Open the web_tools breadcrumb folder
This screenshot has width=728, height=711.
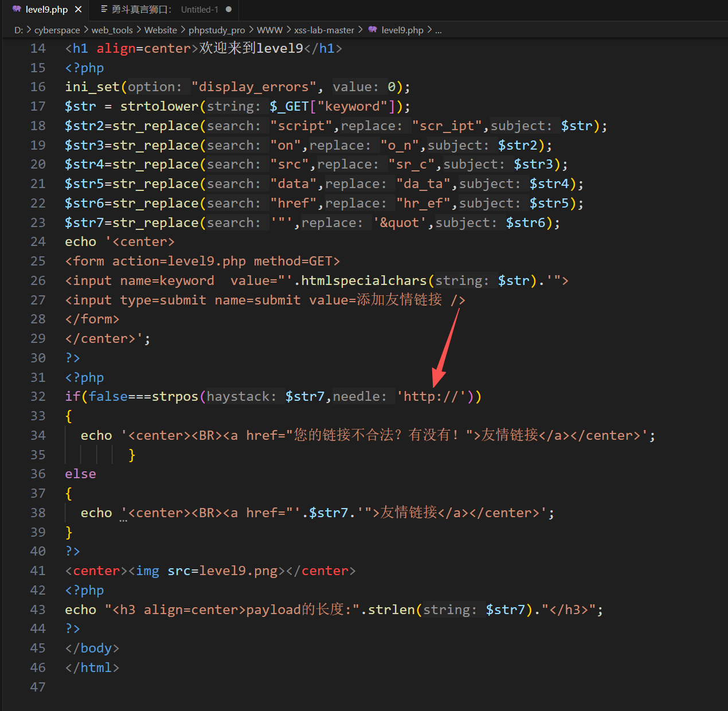tap(112, 30)
